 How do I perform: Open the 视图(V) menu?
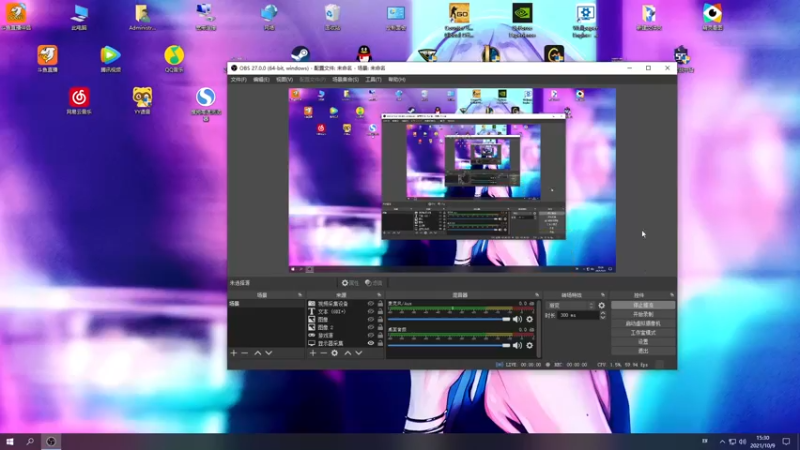point(284,80)
